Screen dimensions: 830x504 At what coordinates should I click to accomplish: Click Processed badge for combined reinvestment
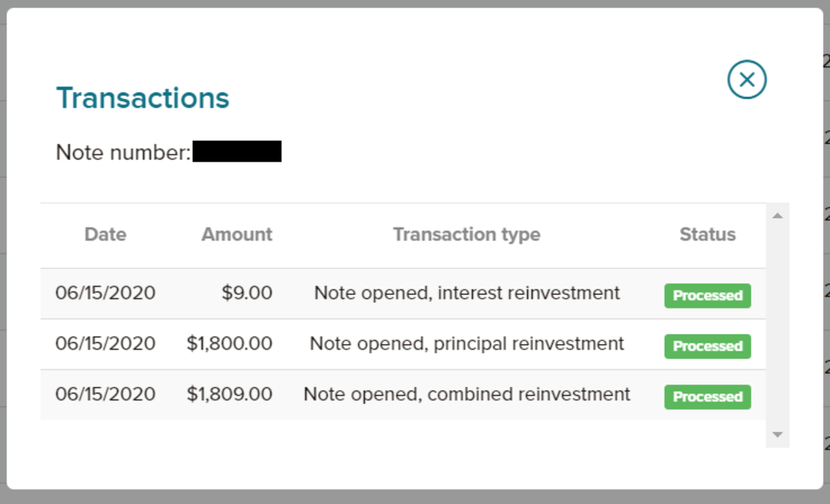[x=707, y=396]
